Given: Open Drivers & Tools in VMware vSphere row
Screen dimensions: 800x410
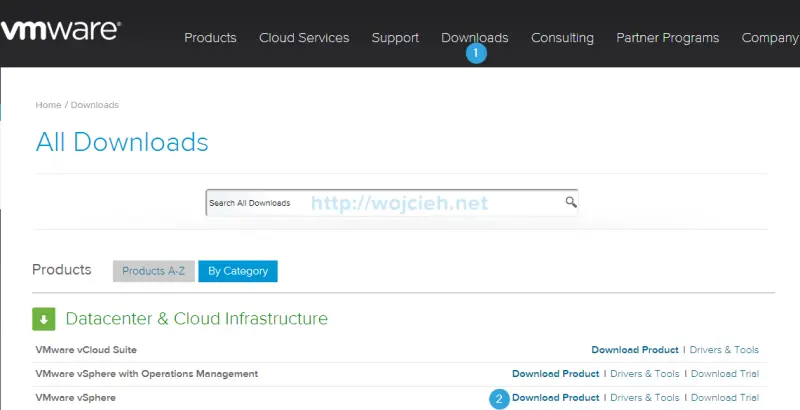Looking at the screenshot, I should point(645,398).
